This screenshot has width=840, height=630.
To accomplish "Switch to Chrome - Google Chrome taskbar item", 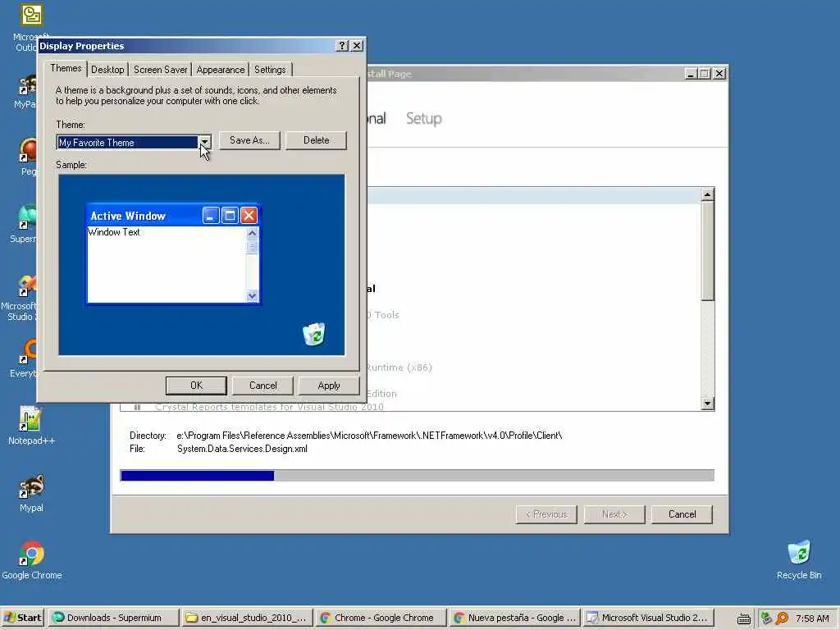I will pos(381,618).
